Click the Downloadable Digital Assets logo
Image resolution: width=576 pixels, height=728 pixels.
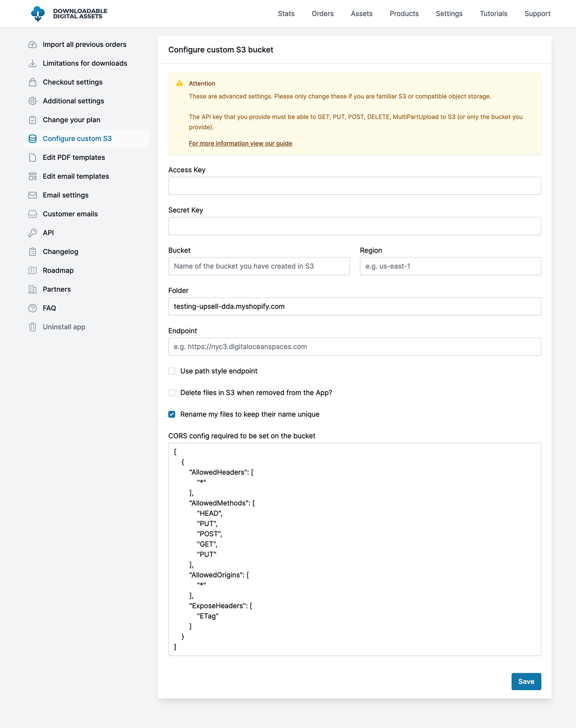[x=68, y=13]
